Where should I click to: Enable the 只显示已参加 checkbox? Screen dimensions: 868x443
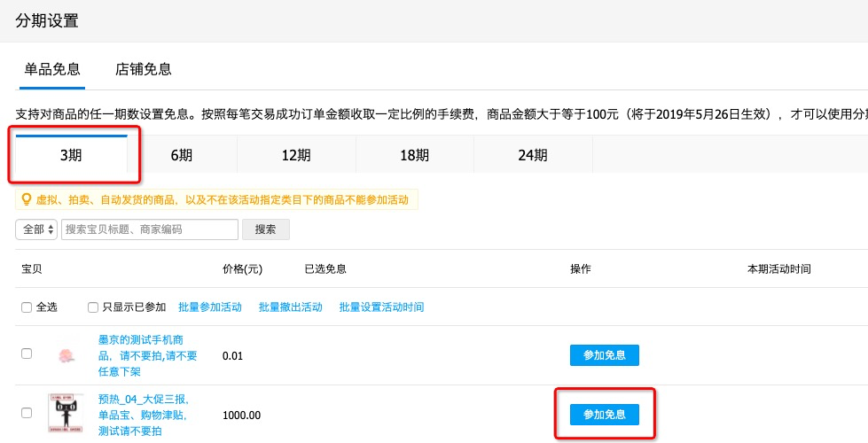point(93,307)
